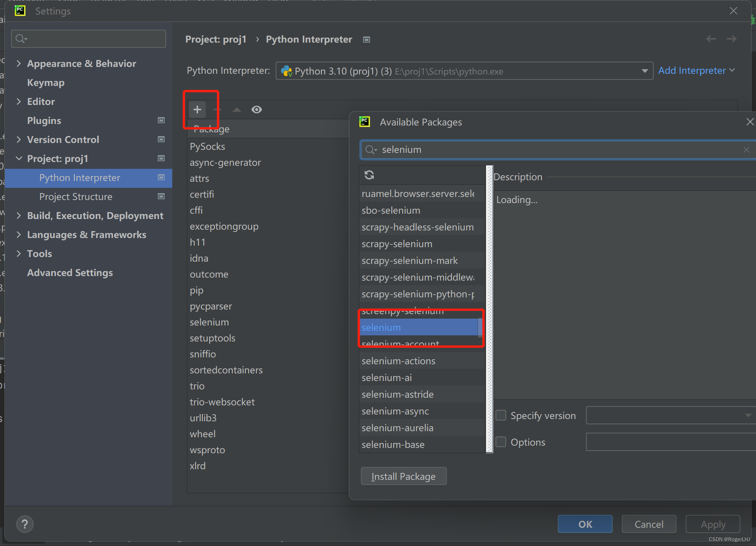Click the Apply button
The width and height of the screenshot is (756, 546).
pos(713,524)
